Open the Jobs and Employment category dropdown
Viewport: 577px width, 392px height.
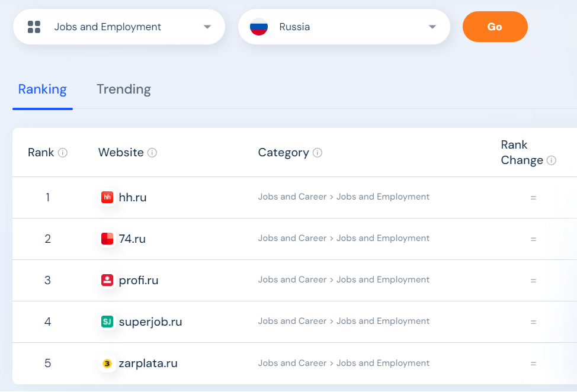tap(119, 27)
